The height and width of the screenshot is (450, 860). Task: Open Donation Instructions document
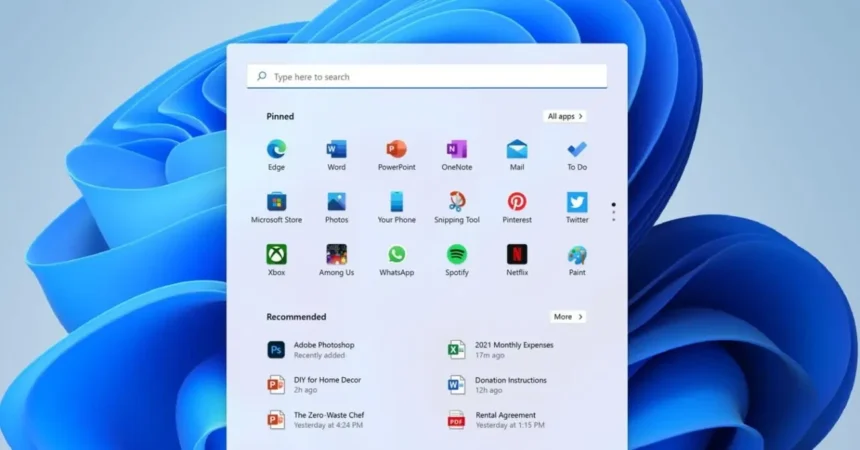coord(497,385)
